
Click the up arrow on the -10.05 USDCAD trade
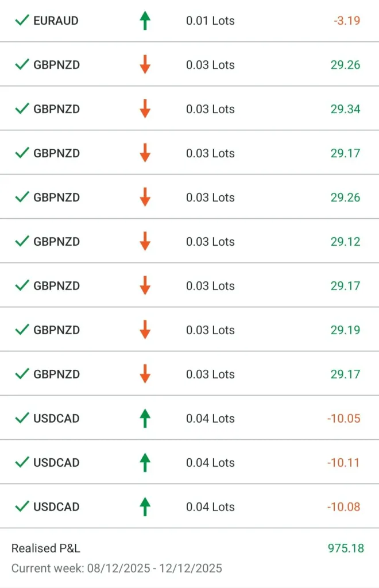pyautogui.click(x=145, y=419)
